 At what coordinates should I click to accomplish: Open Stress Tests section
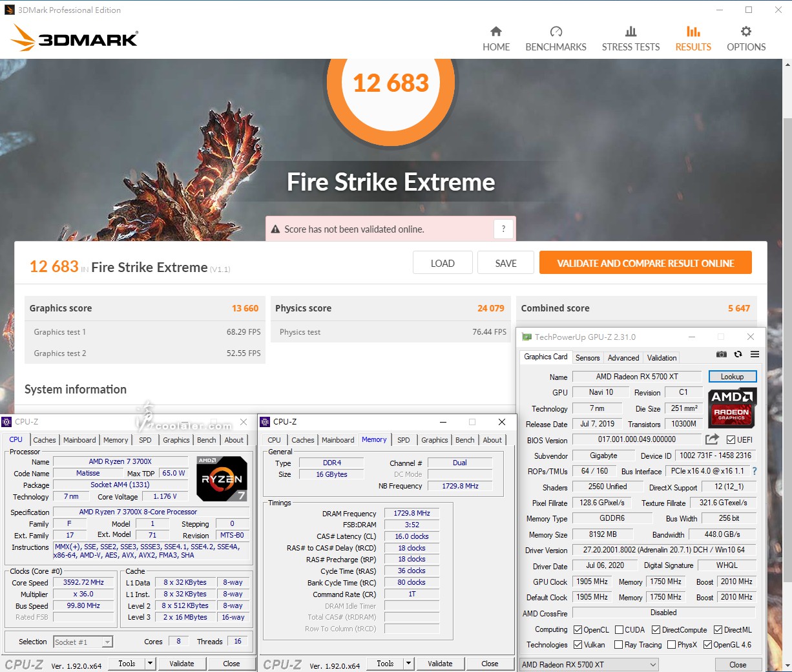630,39
